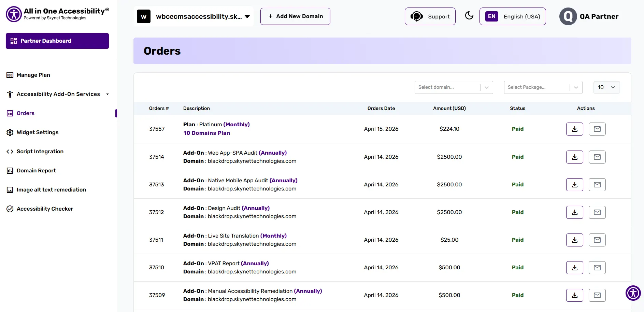Click the 10 Domains Plan link
Image resolution: width=644 pixels, height=312 pixels.
(207, 133)
